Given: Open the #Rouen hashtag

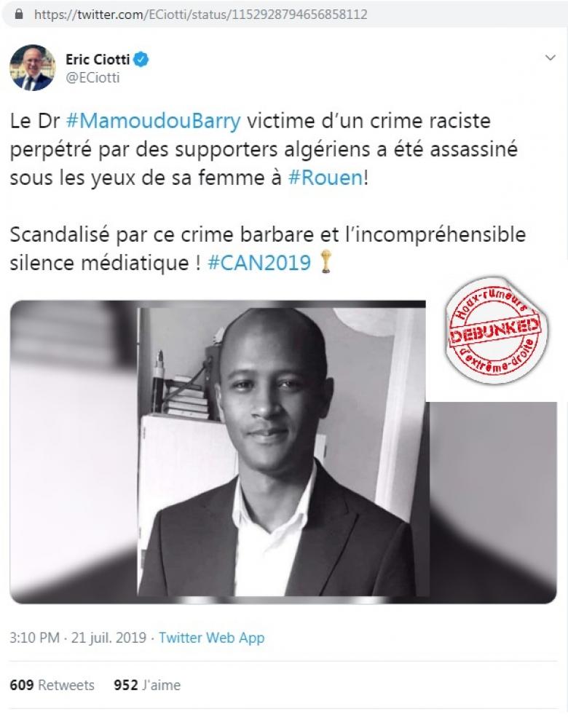Looking at the screenshot, I should pyautogui.click(x=325, y=178).
